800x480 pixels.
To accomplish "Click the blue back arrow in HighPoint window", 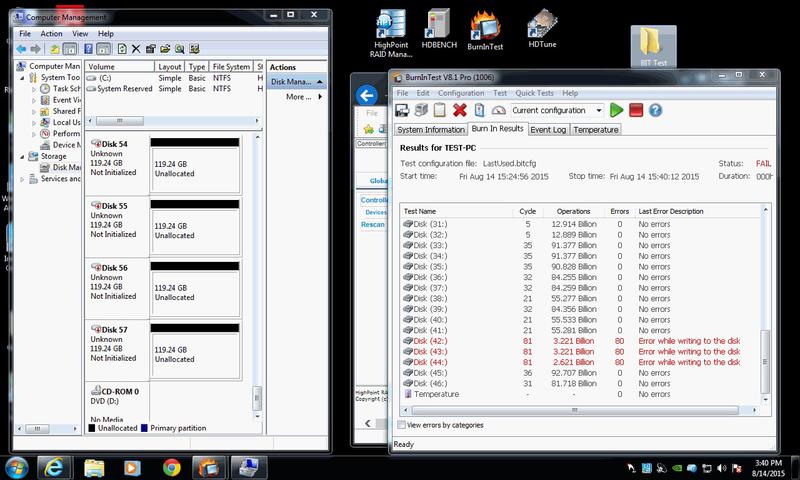I will 366,95.
